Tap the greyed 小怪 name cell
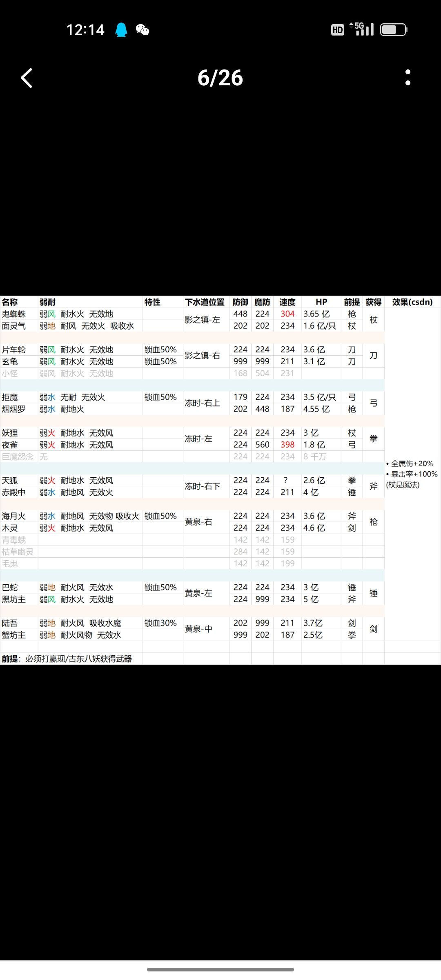 point(10,373)
